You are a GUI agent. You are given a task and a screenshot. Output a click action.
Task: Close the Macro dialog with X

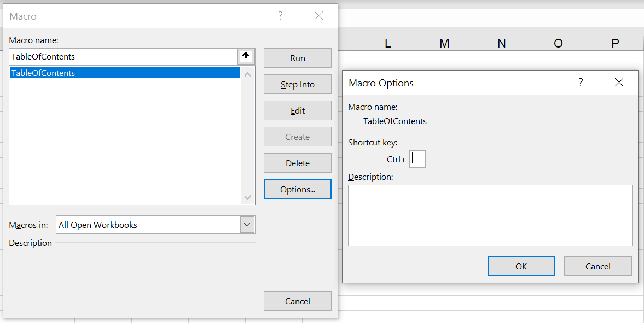coord(318,16)
